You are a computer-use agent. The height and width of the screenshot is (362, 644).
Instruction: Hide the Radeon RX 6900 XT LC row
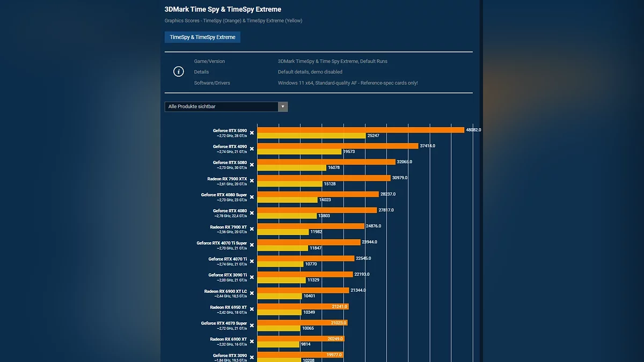point(252,294)
